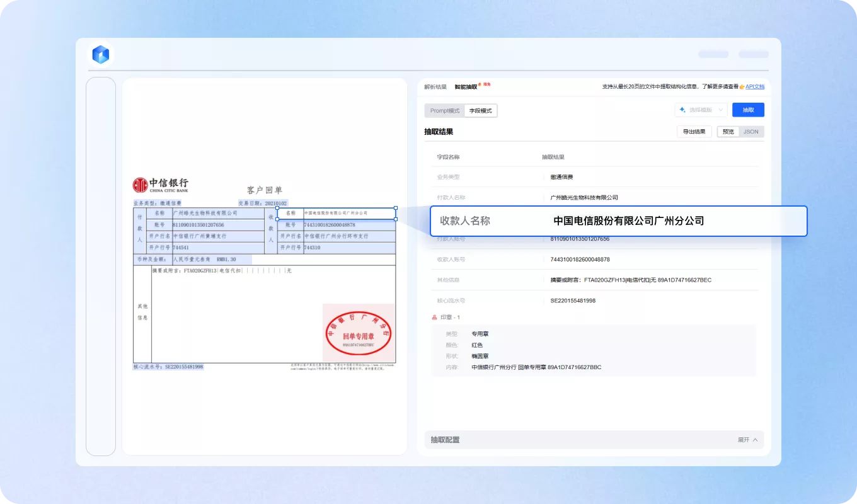
Task: Click the 导出结果 export button
Action: click(x=694, y=131)
